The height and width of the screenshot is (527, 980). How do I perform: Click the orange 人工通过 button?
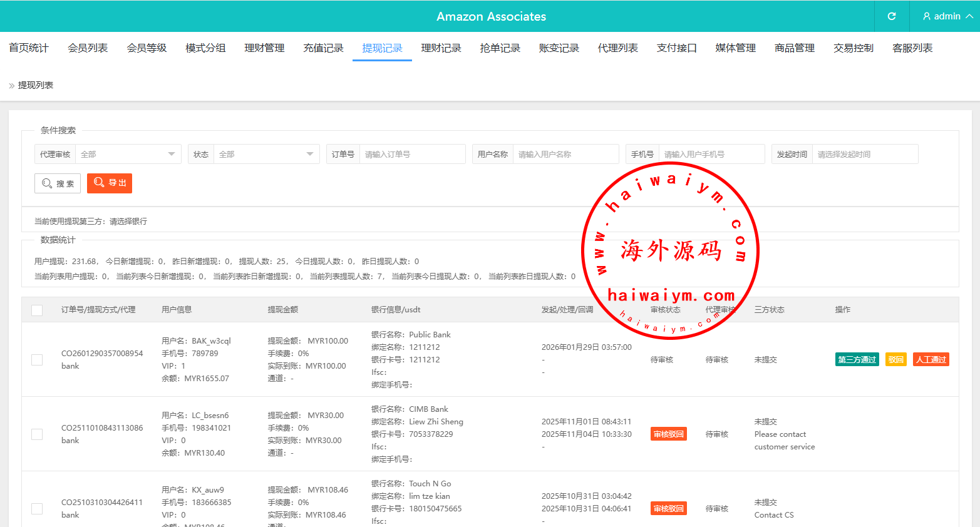[931, 360]
